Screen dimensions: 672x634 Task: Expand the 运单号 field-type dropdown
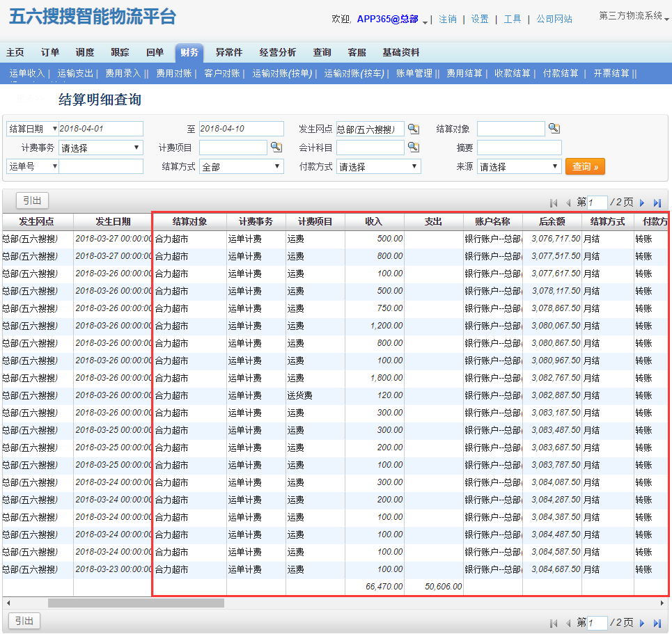coord(32,166)
